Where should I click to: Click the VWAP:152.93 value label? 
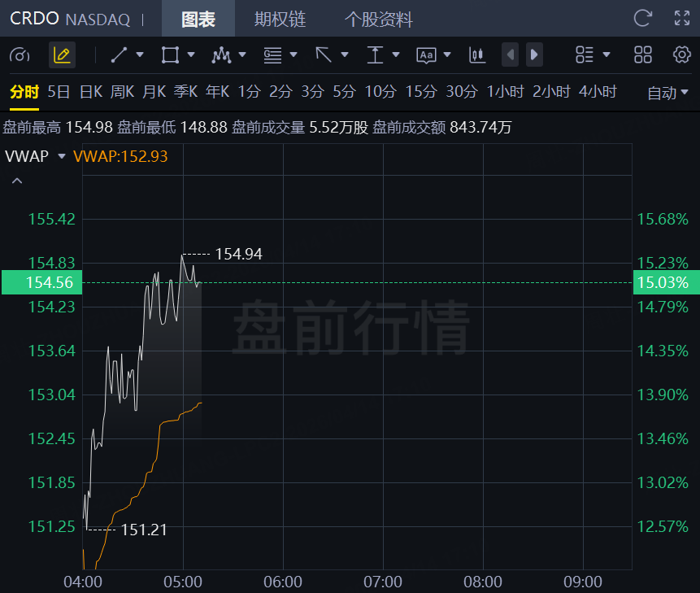pyautogui.click(x=120, y=156)
